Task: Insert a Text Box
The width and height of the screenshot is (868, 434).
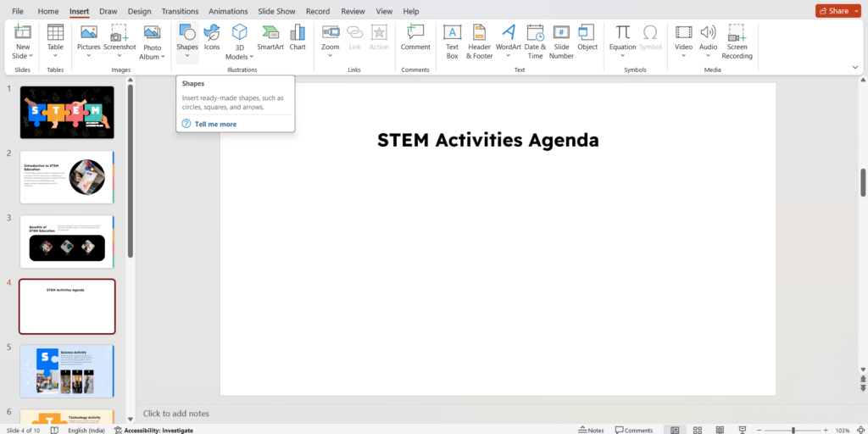Action: tap(452, 39)
